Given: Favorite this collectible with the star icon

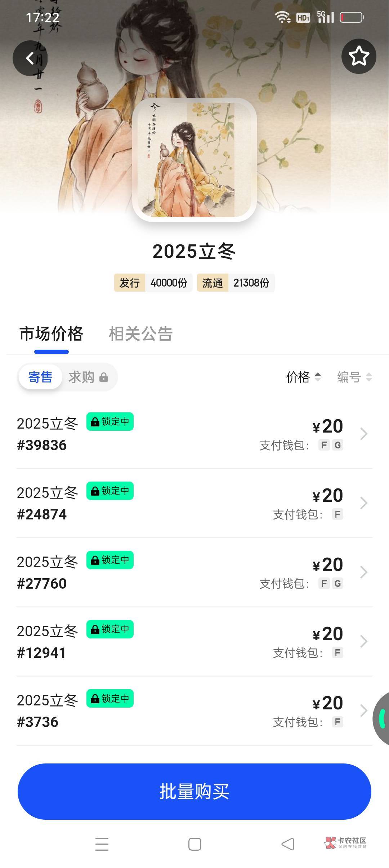Looking at the screenshot, I should (x=359, y=56).
